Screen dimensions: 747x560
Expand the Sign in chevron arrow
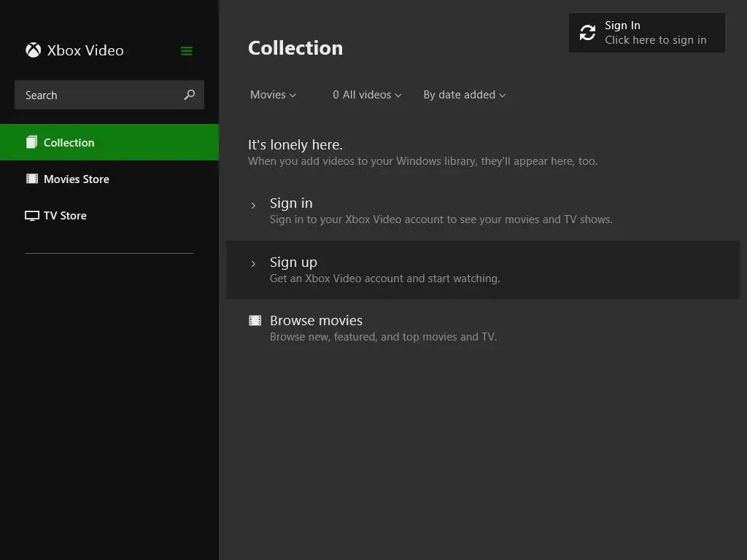253,205
